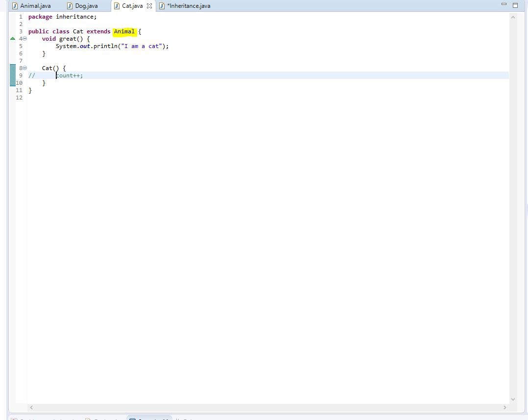
Task: Click the "I am a cat" string literal
Action: tap(142, 46)
